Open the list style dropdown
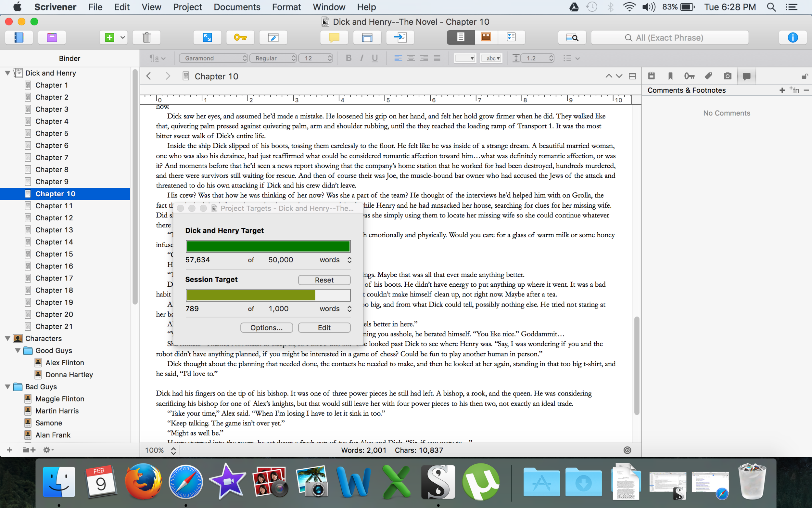The height and width of the screenshot is (508, 812). point(571,58)
